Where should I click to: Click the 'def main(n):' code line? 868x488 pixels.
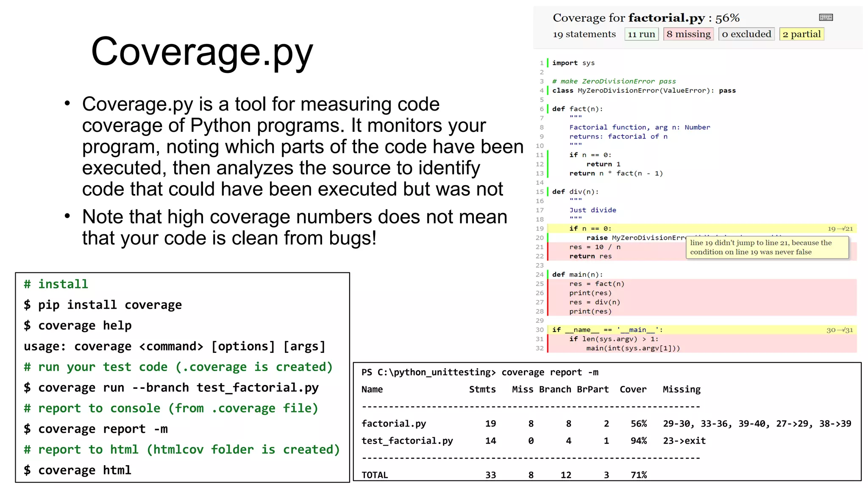(x=577, y=274)
